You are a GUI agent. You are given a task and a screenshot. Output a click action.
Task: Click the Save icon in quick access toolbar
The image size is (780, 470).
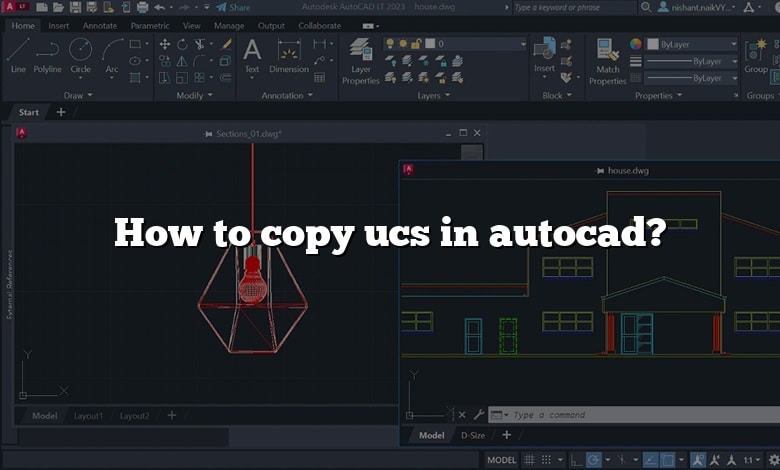coord(75,7)
